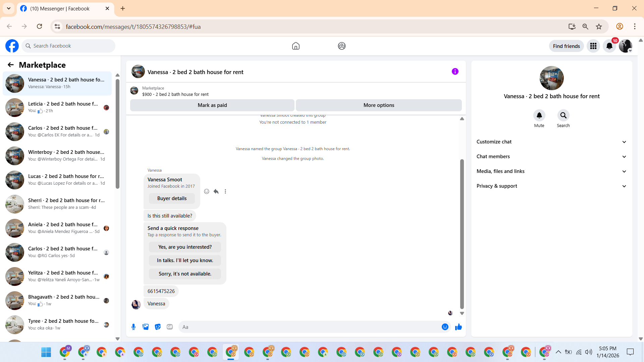This screenshot has width=644, height=362.
Task: Send a thumbs-up like
Action: (458, 327)
